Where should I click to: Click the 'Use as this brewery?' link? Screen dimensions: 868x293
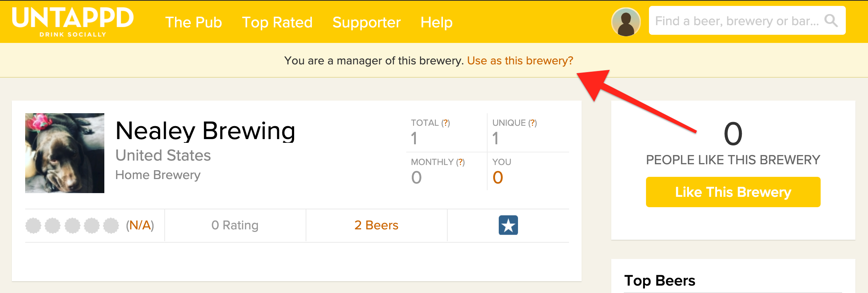520,61
